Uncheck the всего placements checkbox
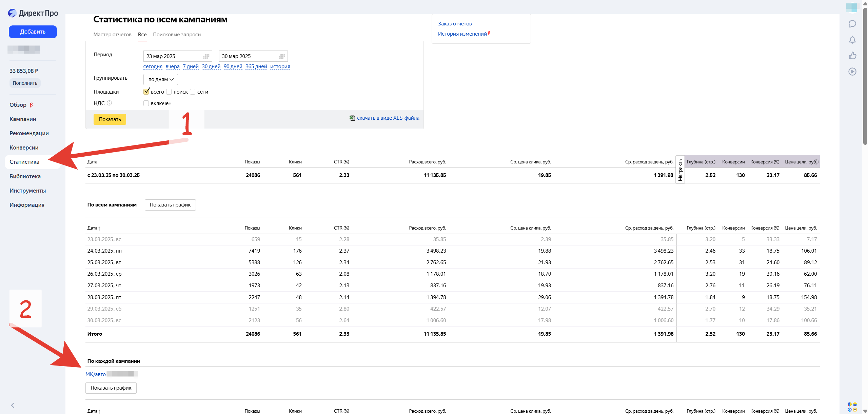The height and width of the screenshot is (414, 868). [146, 92]
